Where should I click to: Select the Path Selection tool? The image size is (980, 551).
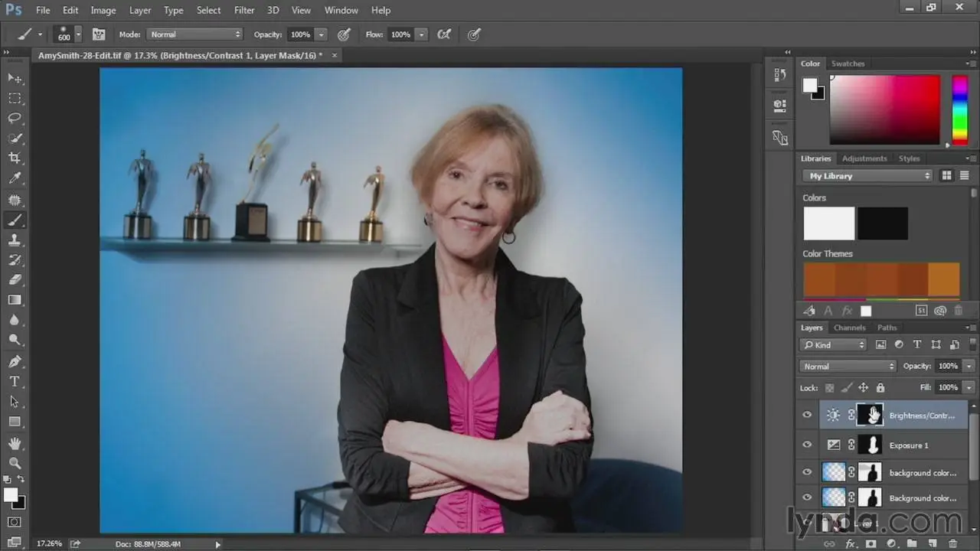click(15, 401)
